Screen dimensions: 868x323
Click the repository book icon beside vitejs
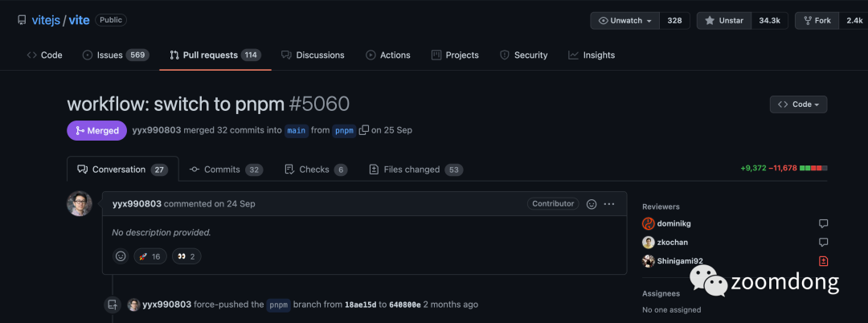(23, 20)
